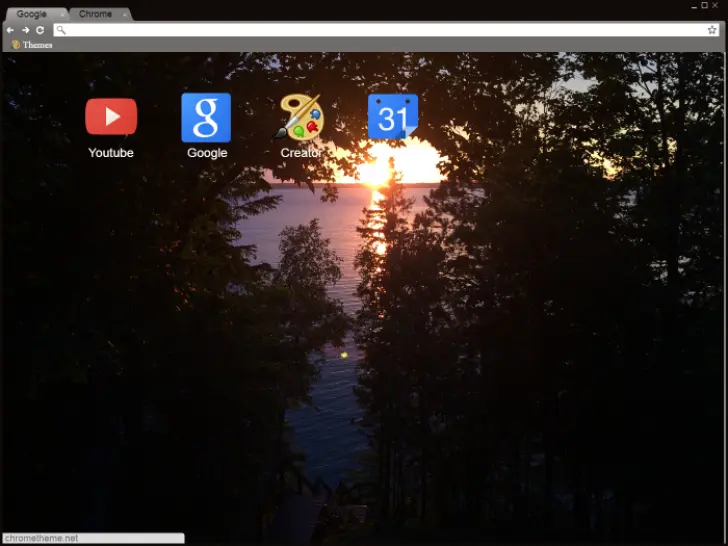The height and width of the screenshot is (546, 728).
Task: Launch the blue Google search app icon
Action: pos(206,117)
